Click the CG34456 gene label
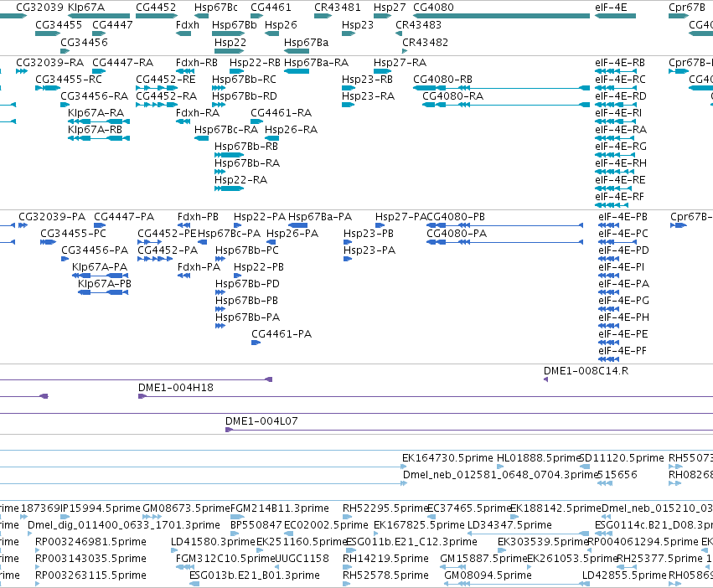The height and width of the screenshot is (588, 713). pos(84,42)
